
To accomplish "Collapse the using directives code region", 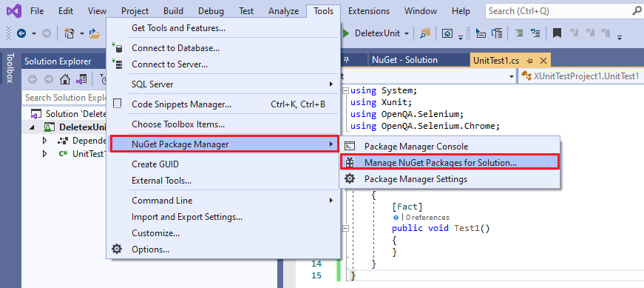I will [345, 90].
